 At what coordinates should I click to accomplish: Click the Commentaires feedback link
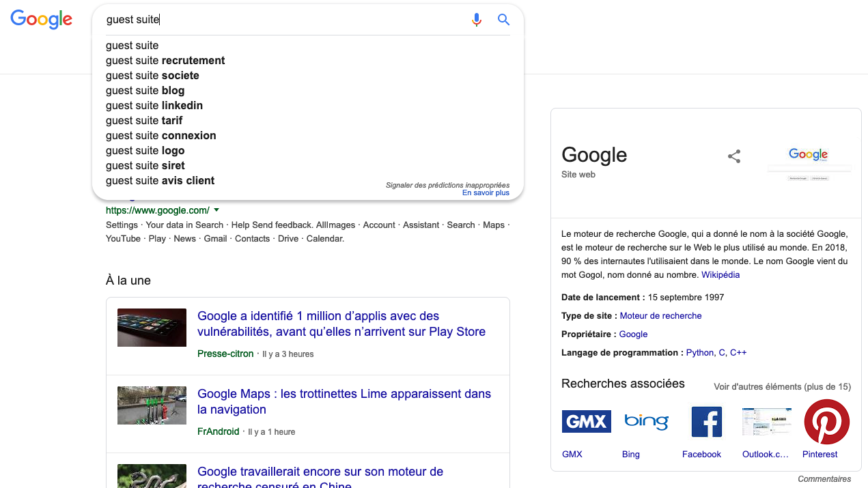click(x=824, y=479)
